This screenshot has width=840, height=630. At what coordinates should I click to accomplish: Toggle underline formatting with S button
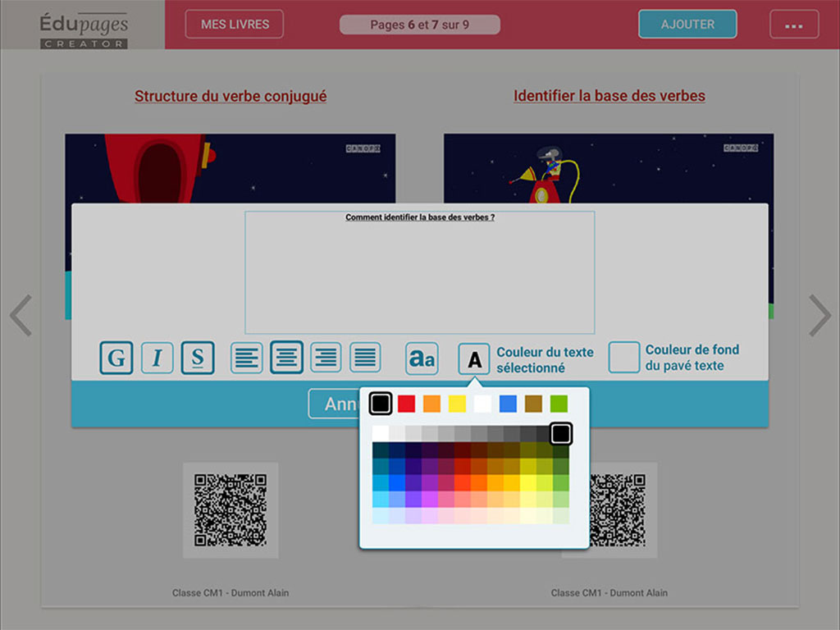[x=198, y=358]
